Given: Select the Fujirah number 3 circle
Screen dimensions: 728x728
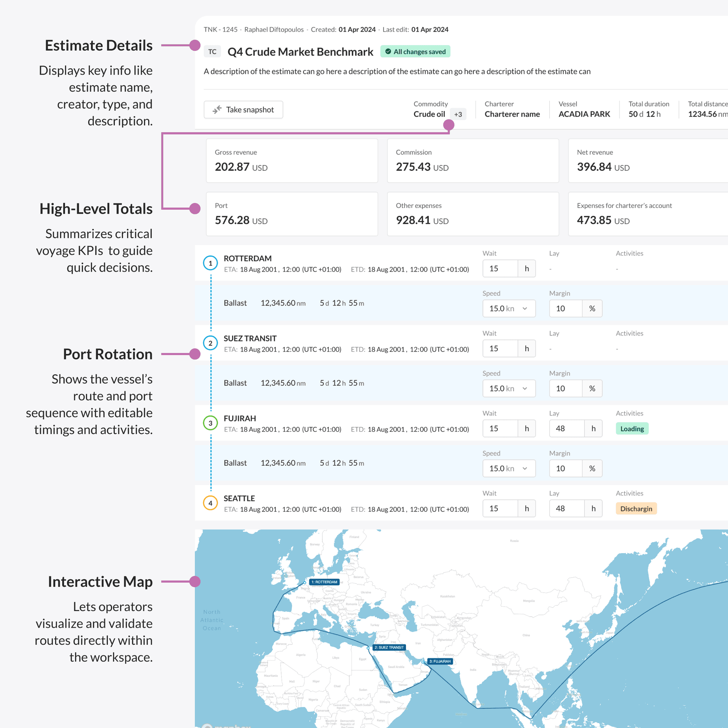Looking at the screenshot, I should pos(210,423).
